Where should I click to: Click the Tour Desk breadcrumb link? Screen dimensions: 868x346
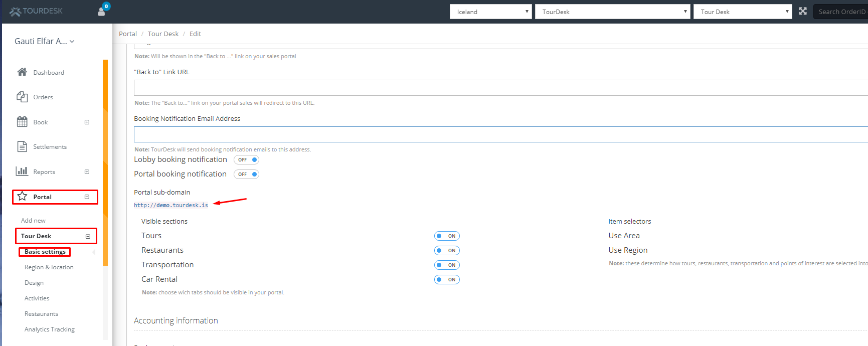click(x=163, y=34)
